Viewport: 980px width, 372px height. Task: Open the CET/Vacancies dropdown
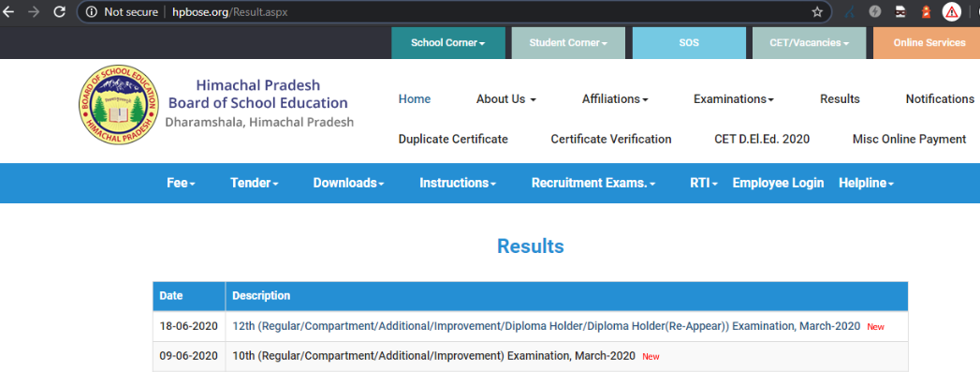coord(810,43)
